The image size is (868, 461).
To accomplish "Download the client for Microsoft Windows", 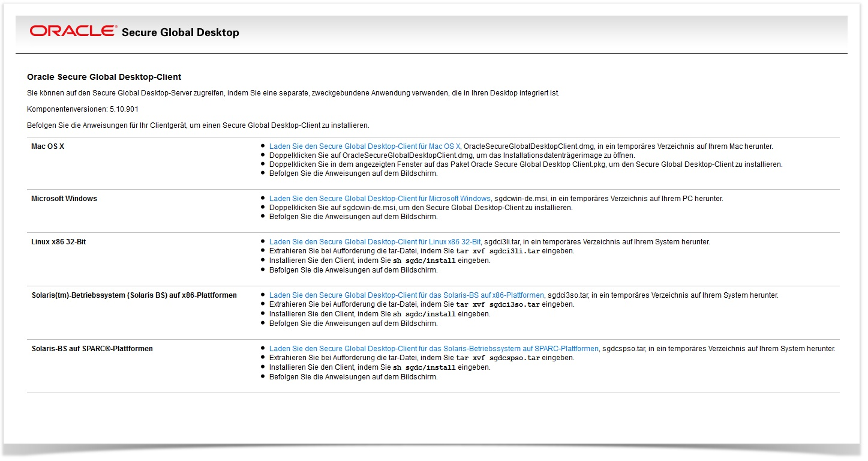I will click(x=380, y=199).
